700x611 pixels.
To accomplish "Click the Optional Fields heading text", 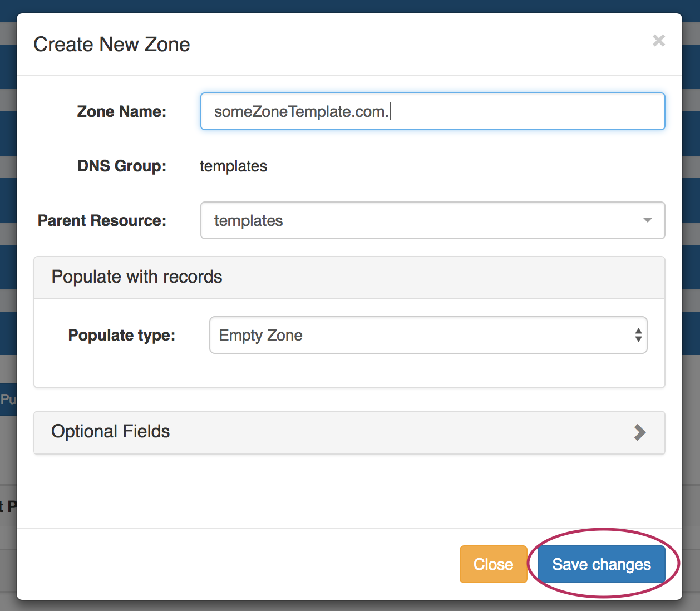I will (110, 431).
